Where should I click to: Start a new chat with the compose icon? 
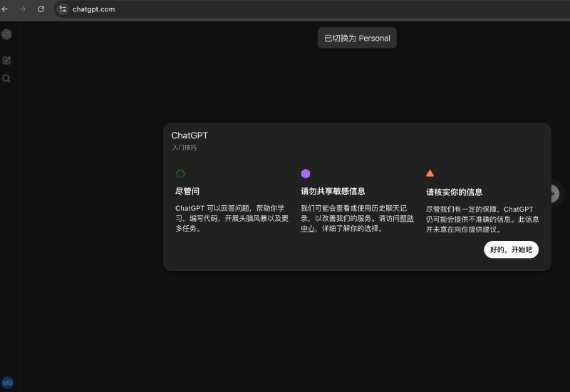click(x=6, y=61)
